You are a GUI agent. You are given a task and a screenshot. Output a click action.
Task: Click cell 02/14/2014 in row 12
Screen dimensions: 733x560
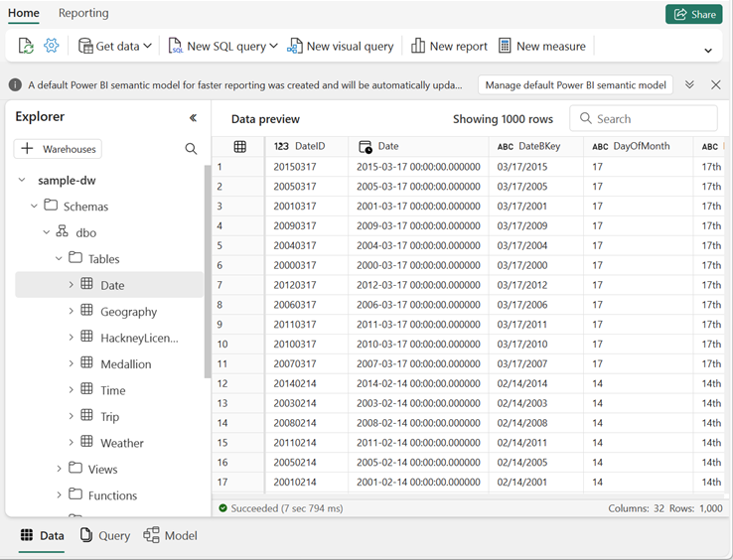pyautogui.click(x=536, y=383)
